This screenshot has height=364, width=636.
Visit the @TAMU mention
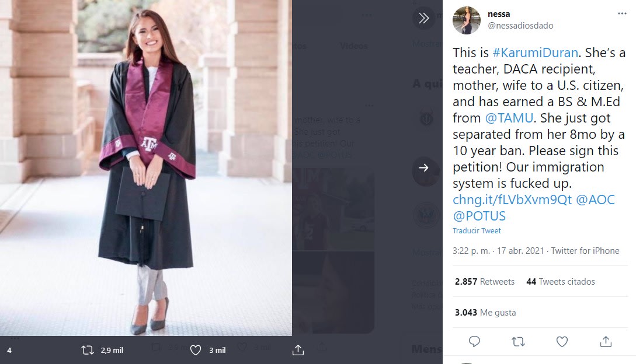[509, 118]
